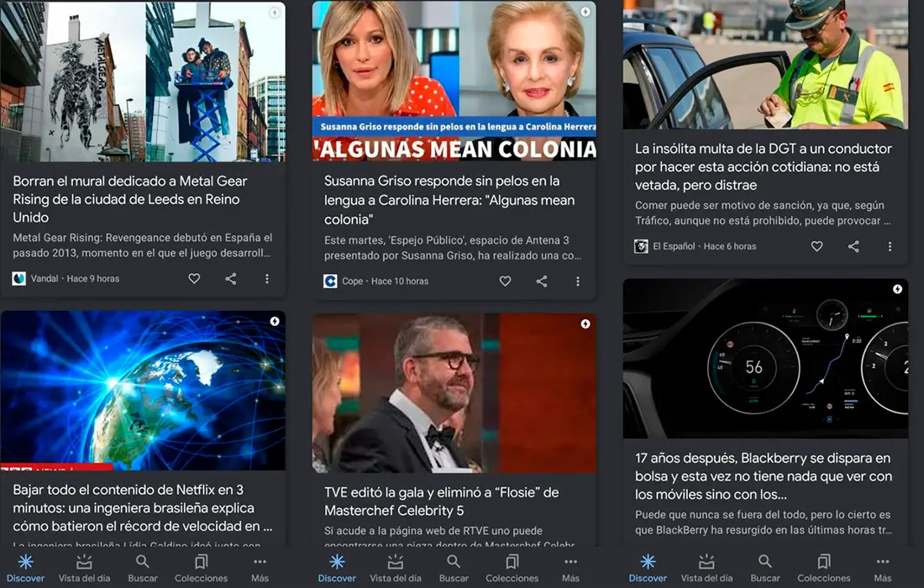Image resolution: width=924 pixels, height=588 pixels.
Task: Share the El Español DGT article
Action: tap(853, 246)
